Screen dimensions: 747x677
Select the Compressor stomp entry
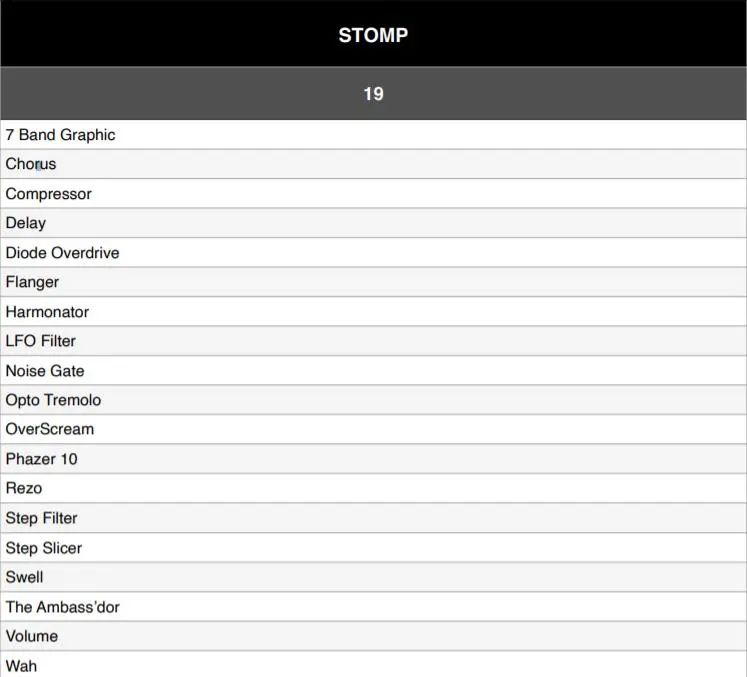click(48, 194)
